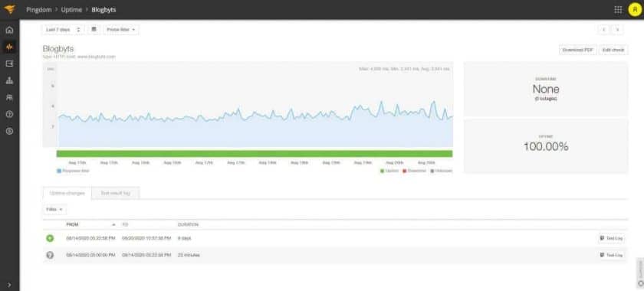The width and height of the screenshot is (644, 291).
Task: Open the apps grid icon in the top bar
Action: click(618, 10)
